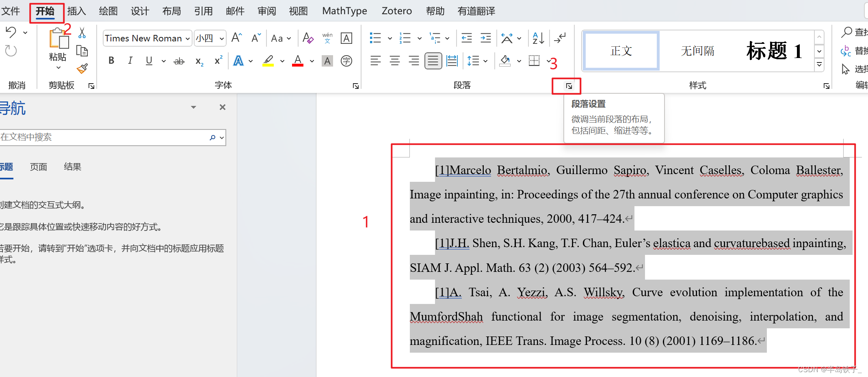
Task: Toggle Strikethrough formatting
Action: 179,61
